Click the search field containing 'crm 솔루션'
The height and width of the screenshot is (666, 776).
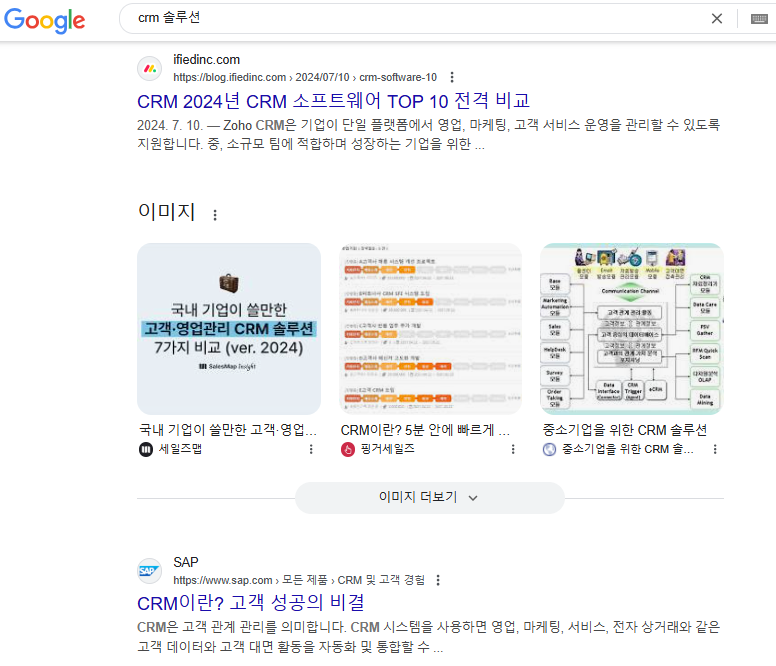pos(416,18)
